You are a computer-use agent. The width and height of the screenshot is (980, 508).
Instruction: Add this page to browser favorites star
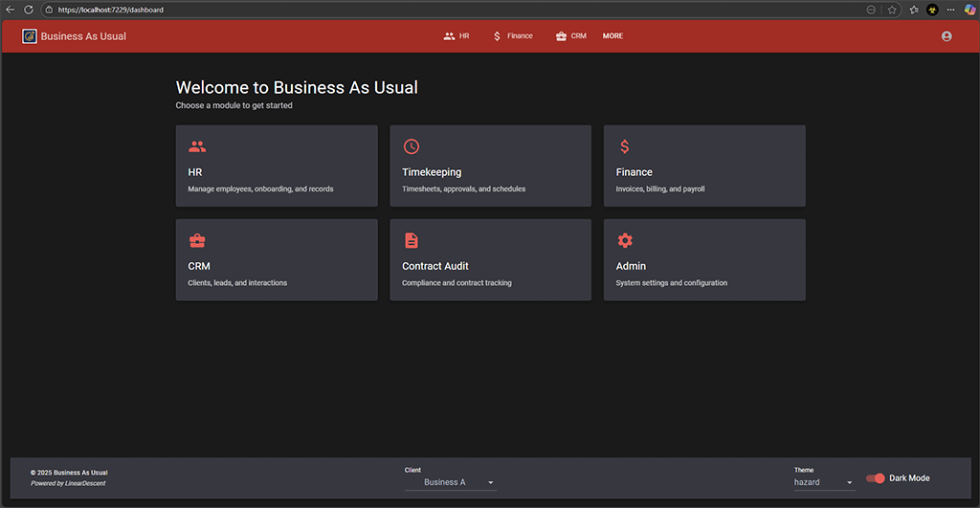[892, 10]
